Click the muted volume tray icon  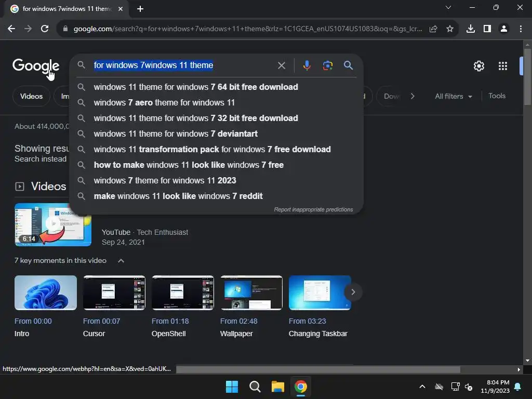pyautogui.click(x=469, y=387)
